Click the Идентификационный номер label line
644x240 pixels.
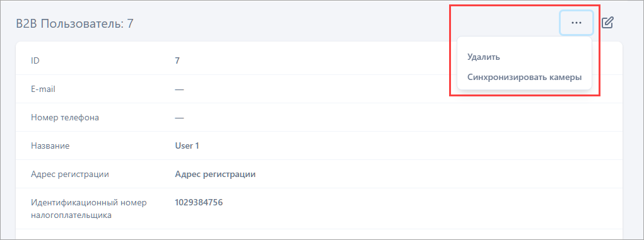tap(89, 202)
